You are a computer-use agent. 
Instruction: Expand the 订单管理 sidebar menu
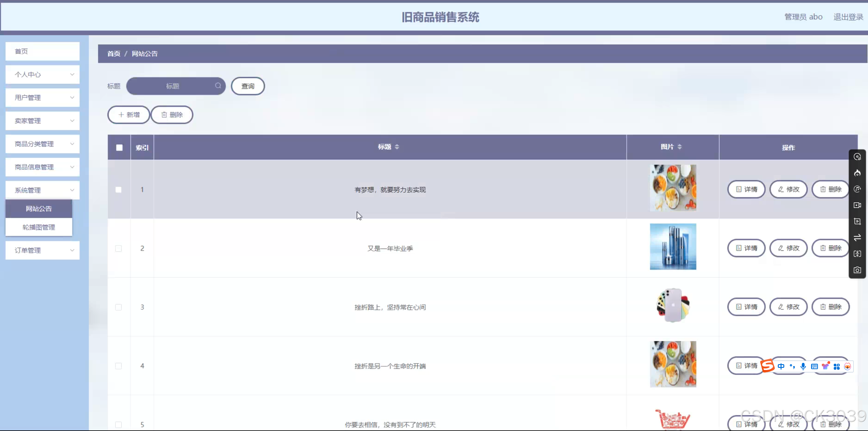[x=42, y=250]
